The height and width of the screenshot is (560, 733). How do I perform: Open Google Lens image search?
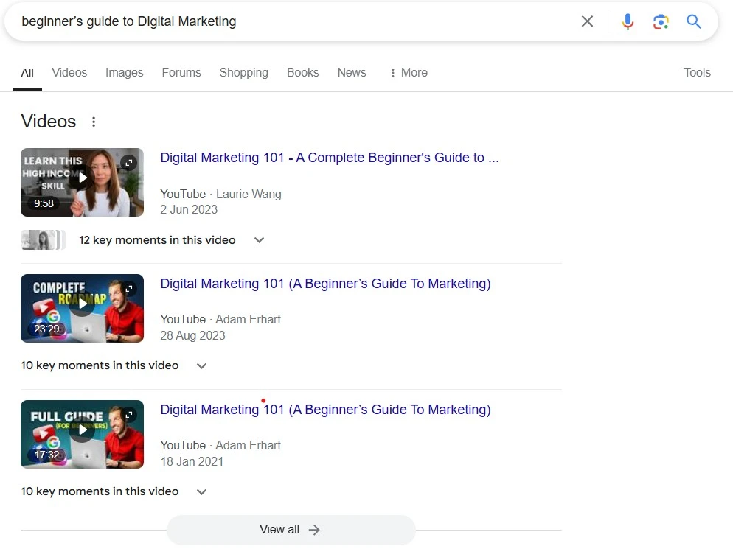661,21
